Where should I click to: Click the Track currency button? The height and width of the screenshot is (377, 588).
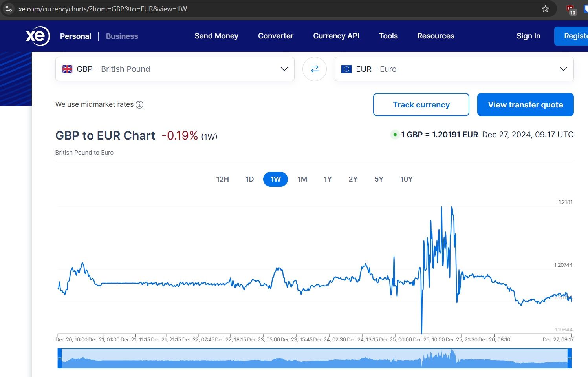click(421, 105)
